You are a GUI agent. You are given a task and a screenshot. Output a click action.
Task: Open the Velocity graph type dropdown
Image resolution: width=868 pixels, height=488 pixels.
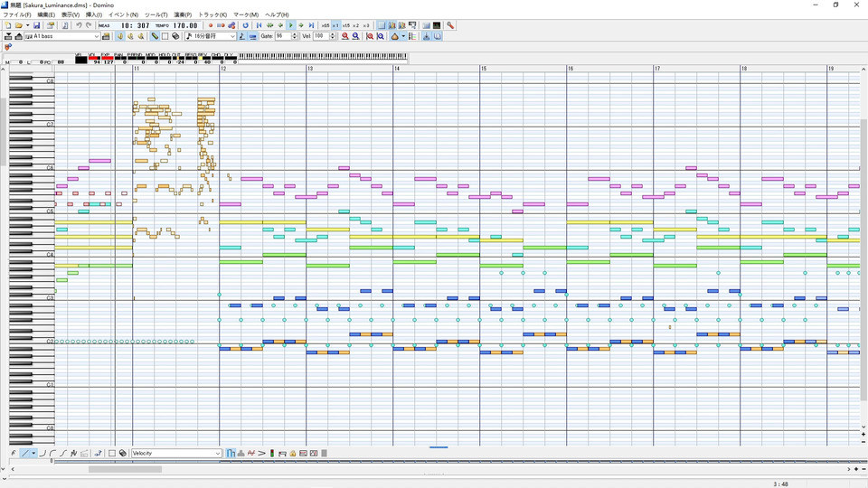point(176,453)
